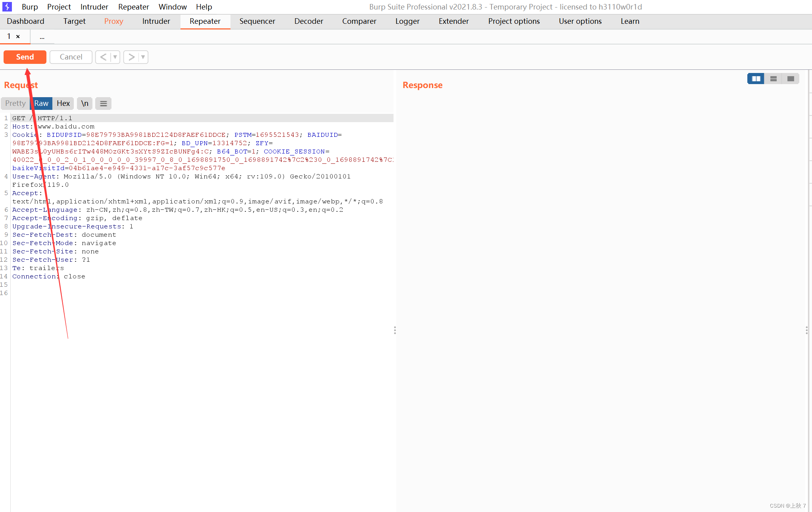Expand the back history dropdown arrow
The height and width of the screenshot is (512, 812).
115,57
